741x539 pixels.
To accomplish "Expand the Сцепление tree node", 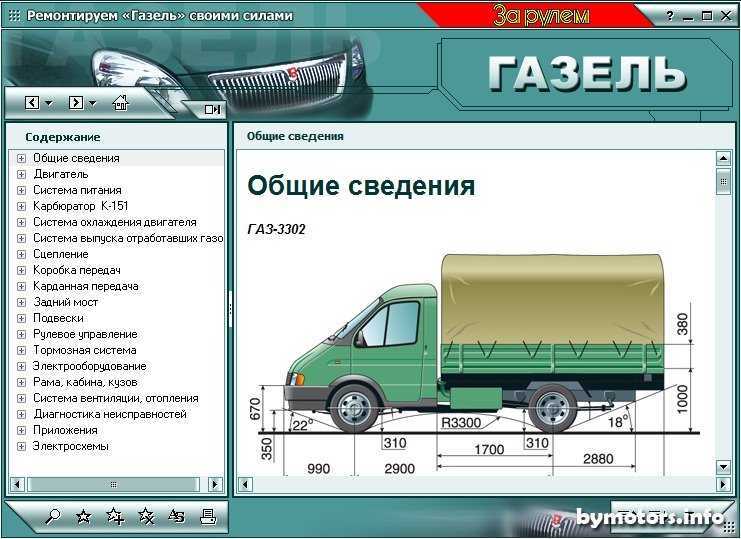I will coord(21,254).
